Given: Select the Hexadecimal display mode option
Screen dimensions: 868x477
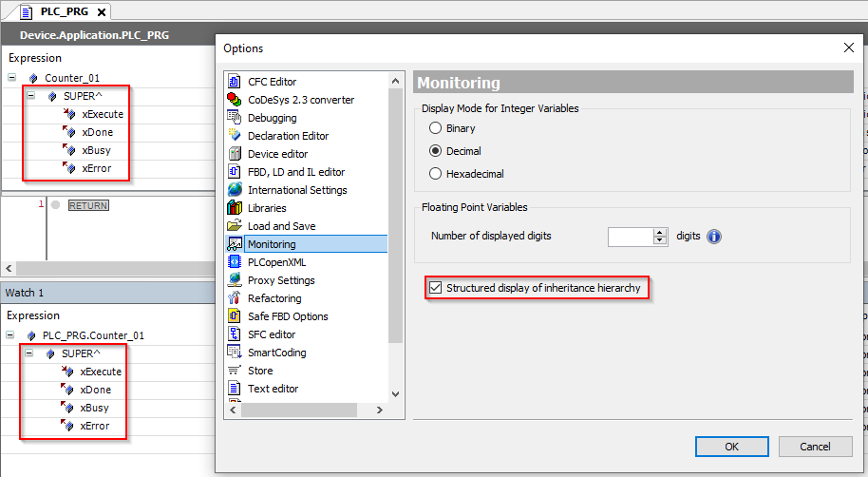Looking at the screenshot, I should point(436,174).
